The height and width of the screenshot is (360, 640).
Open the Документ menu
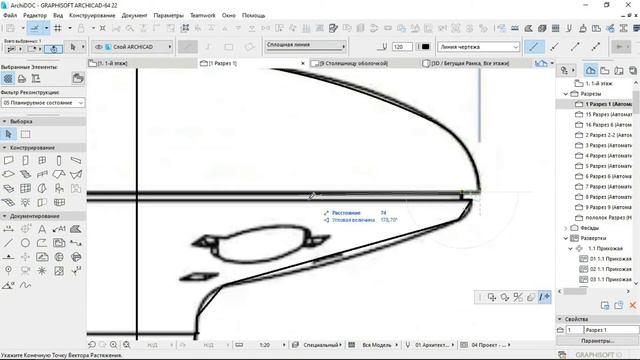pyautogui.click(x=134, y=16)
